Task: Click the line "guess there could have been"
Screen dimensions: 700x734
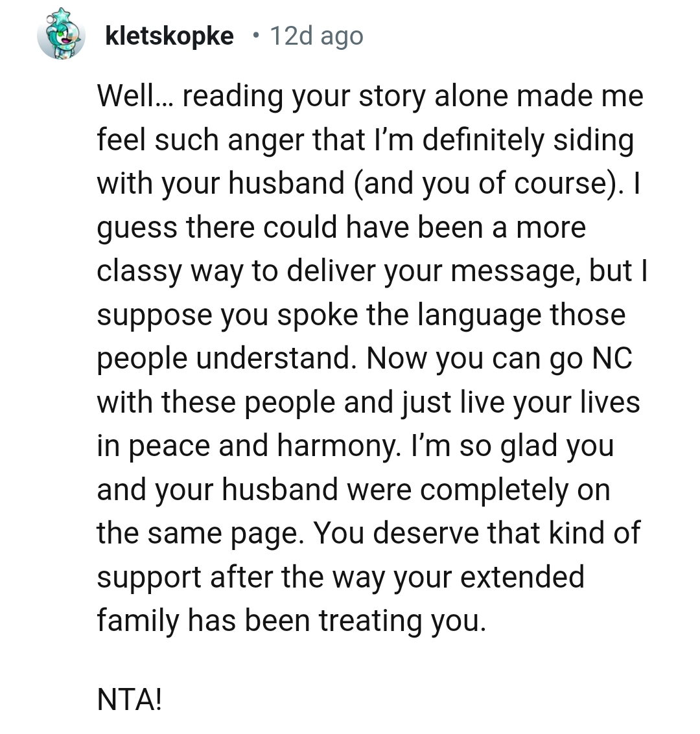Action: click(342, 228)
